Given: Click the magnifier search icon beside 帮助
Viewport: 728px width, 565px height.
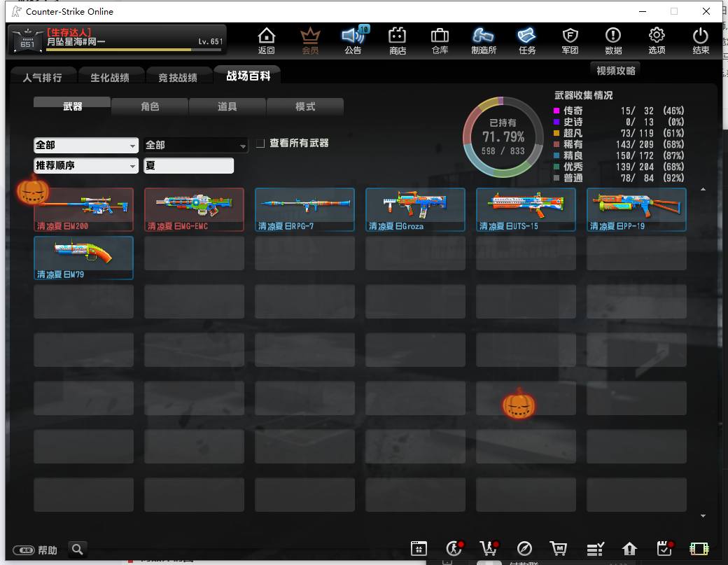Looking at the screenshot, I should tap(78, 549).
